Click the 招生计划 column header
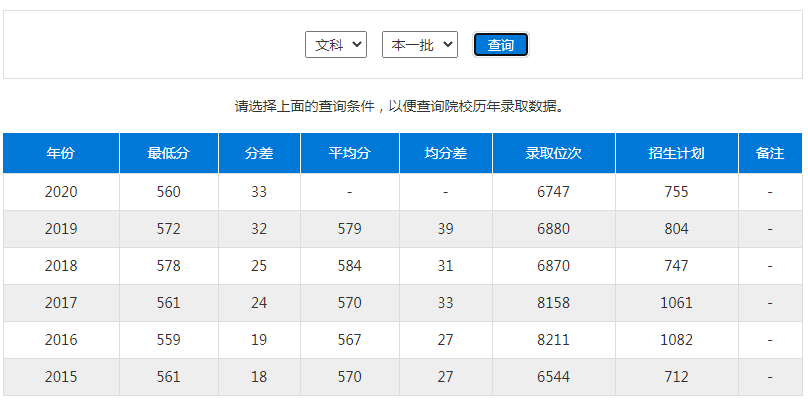 (x=676, y=153)
